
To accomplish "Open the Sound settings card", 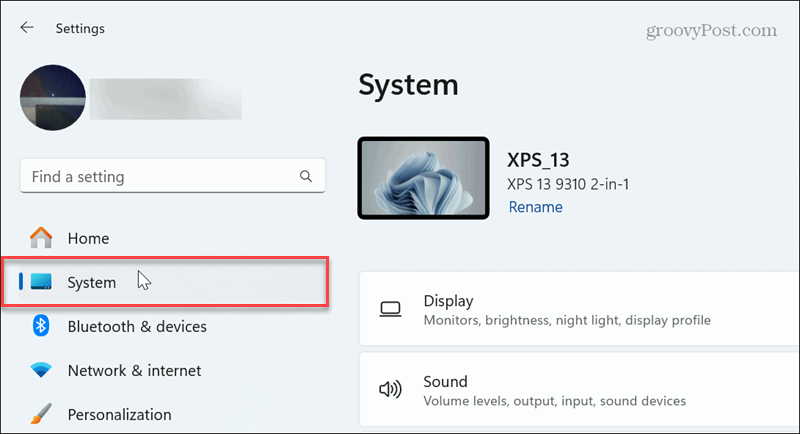I will [x=579, y=390].
